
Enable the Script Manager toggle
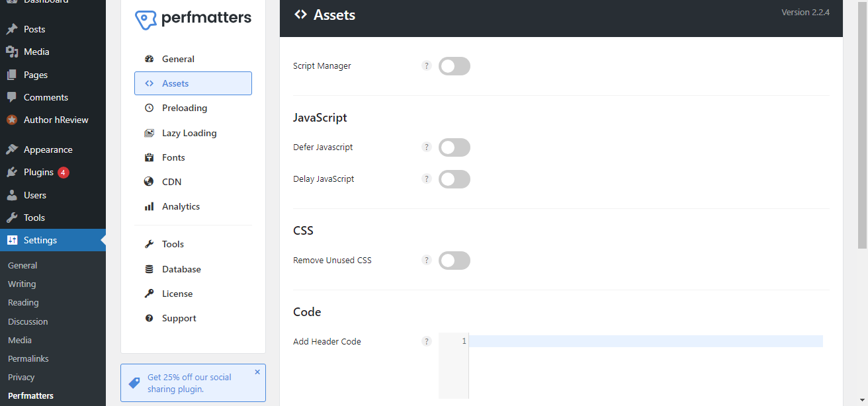coord(454,66)
